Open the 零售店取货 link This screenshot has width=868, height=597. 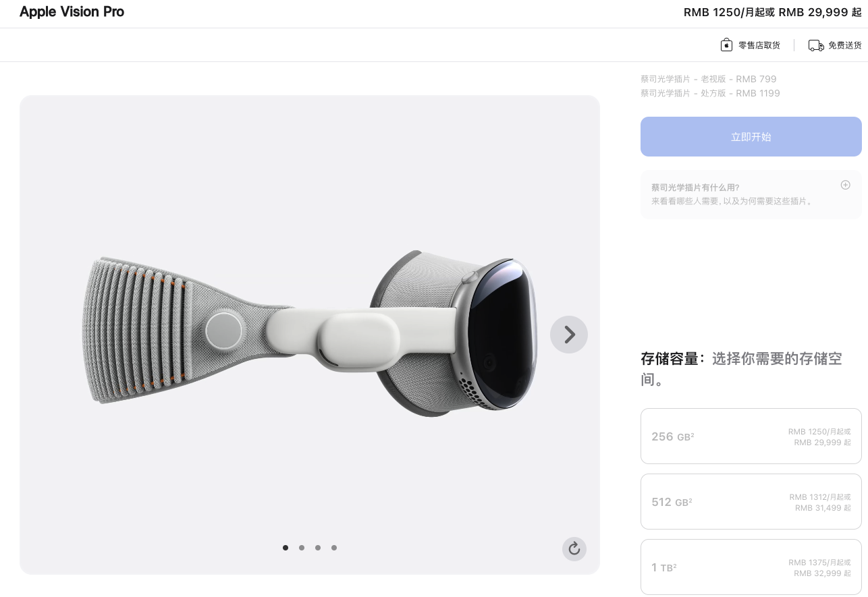(759, 45)
